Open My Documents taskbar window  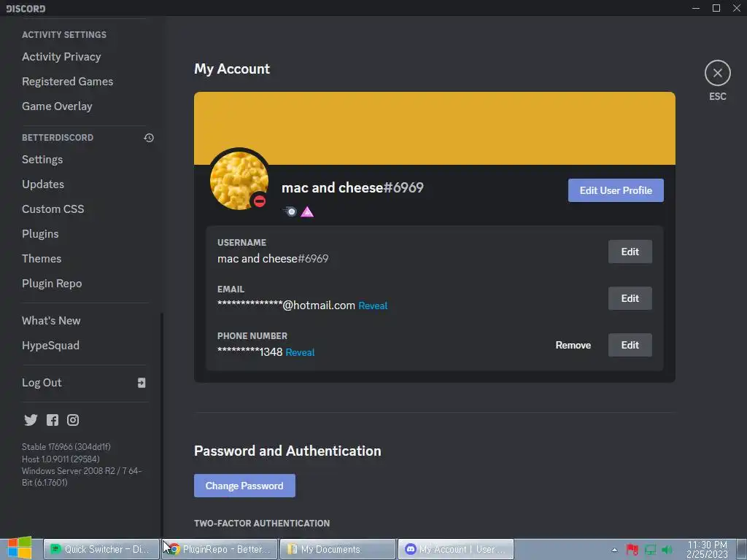[x=338, y=549]
